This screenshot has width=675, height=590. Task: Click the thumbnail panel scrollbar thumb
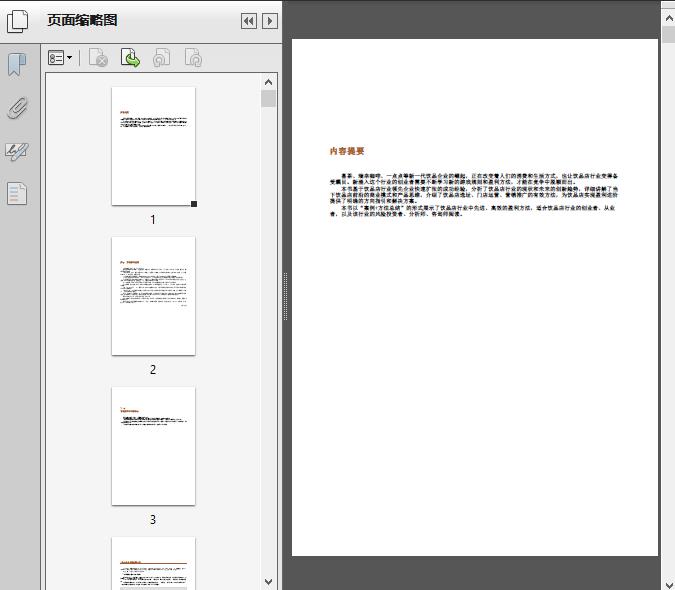pos(269,99)
